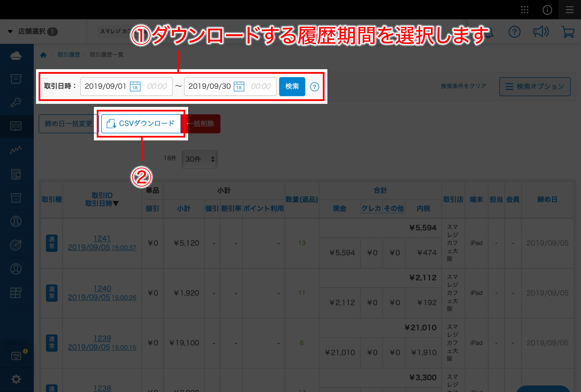Open the apps grid icon in top bar
The image size is (581, 392).
pos(525,10)
